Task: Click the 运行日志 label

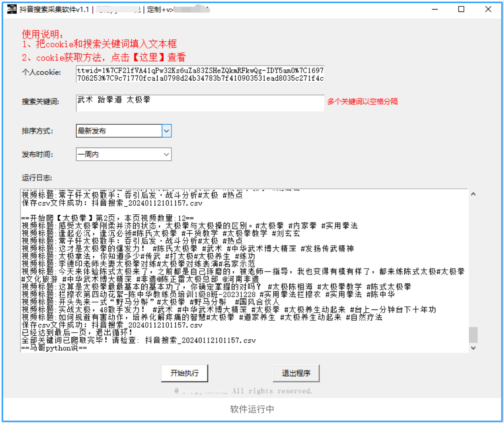Action: coord(37,178)
